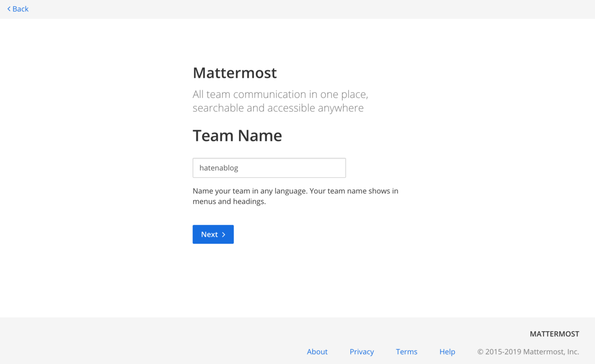Click the Next button
Viewport: 595px width, 364px height.
213,234
